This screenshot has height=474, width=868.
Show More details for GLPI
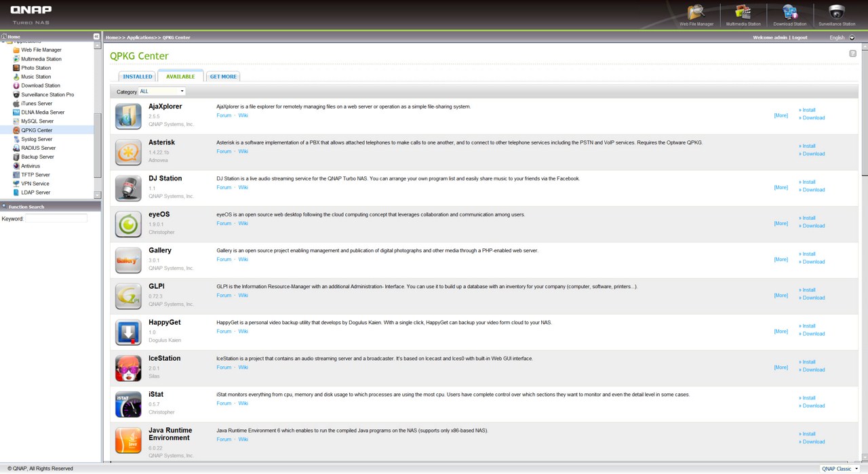pos(781,295)
